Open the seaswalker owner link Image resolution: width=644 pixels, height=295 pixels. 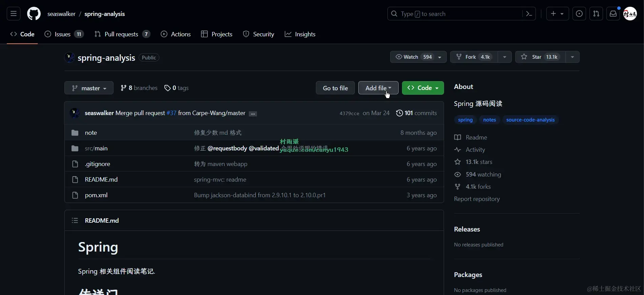point(61,14)
